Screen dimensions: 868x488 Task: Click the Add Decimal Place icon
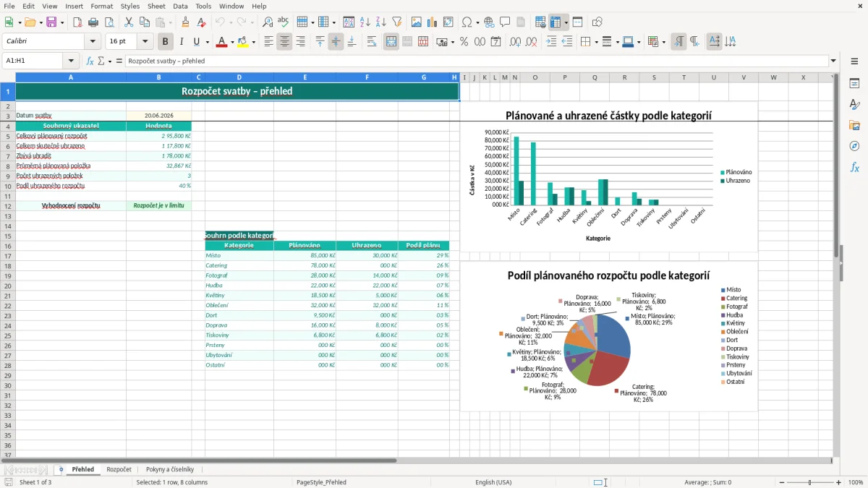point(515,42)
